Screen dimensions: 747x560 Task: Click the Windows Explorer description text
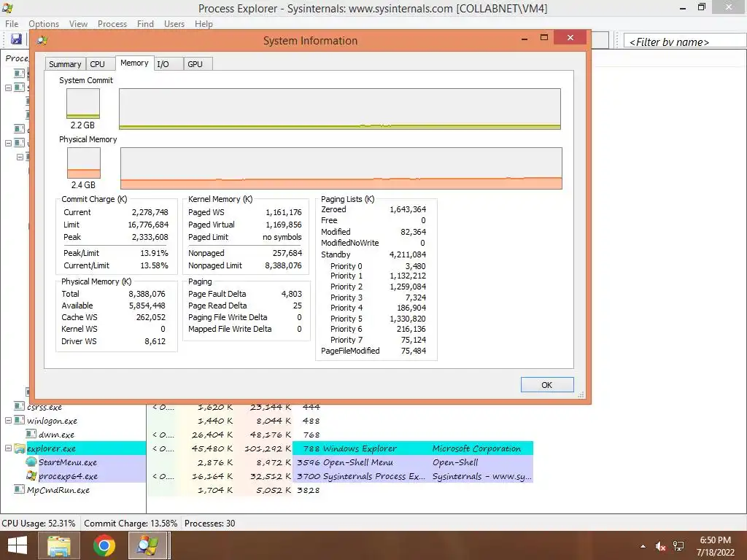click(x=360, y=448)
